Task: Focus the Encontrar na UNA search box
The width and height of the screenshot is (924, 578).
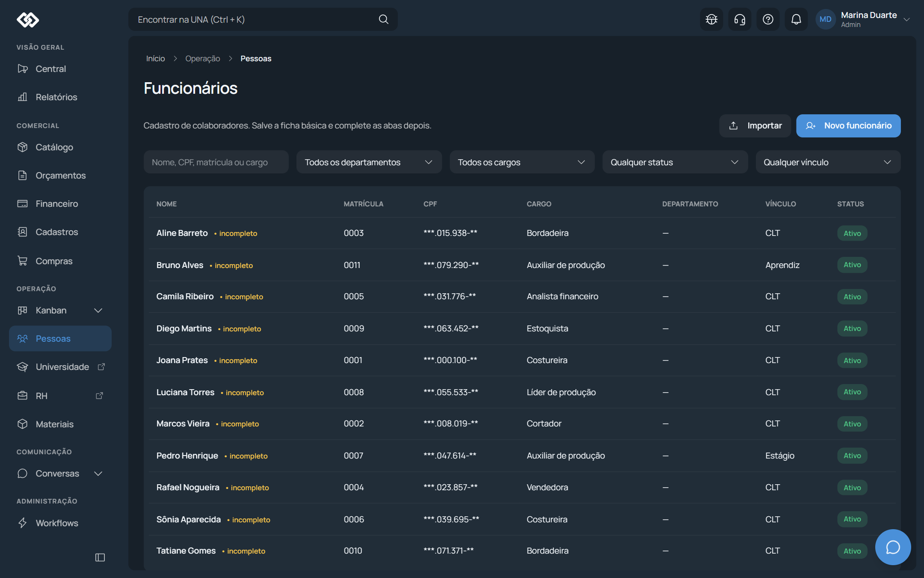Action: 263,19
